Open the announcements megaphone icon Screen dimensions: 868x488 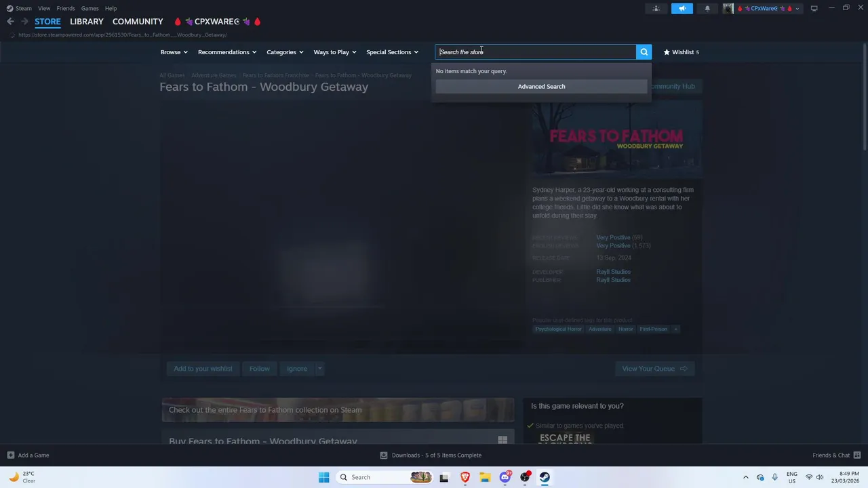coord(682,8)
